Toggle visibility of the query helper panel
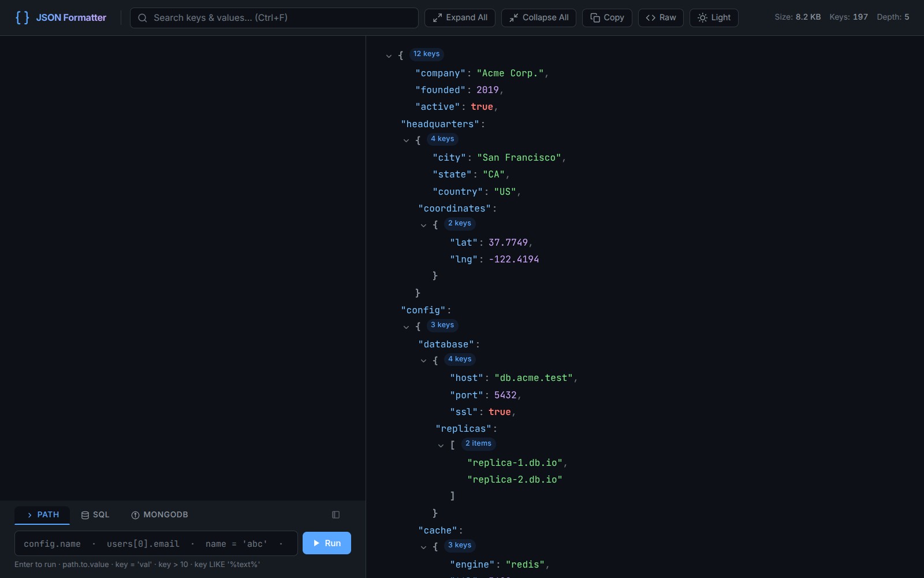 tap(336, 514)
